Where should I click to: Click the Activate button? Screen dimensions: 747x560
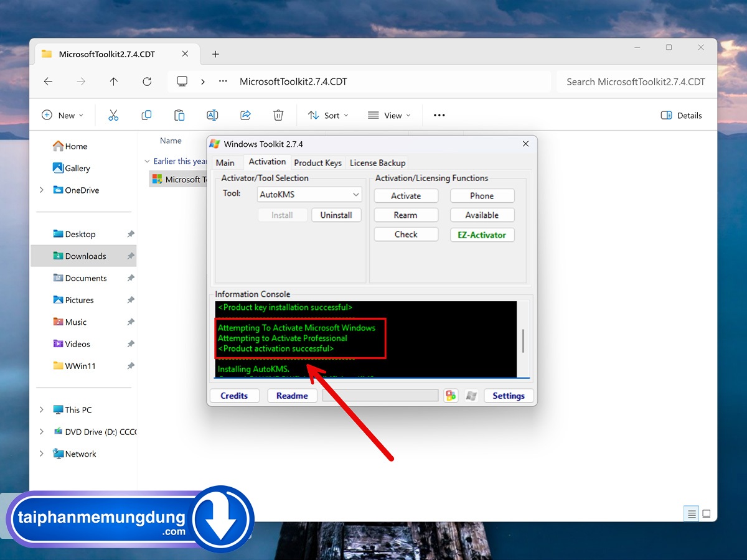click(x=406, y=195)
